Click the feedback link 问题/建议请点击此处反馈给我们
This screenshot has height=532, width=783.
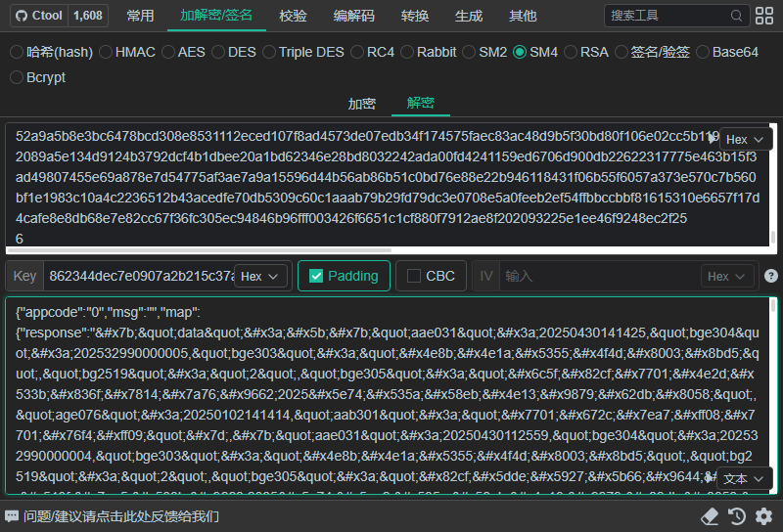(x=121, y=516)
